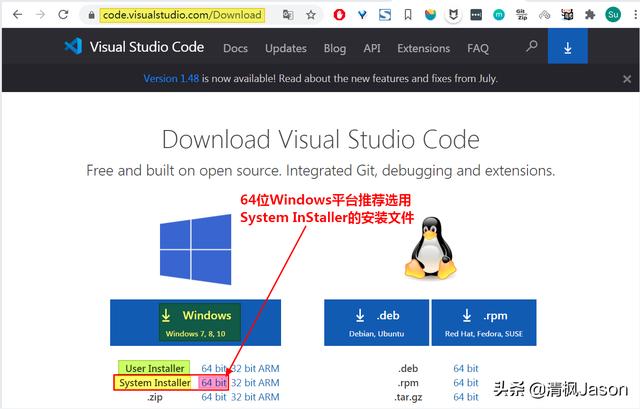Open the Extensions page in site navigation

[424, 48]
